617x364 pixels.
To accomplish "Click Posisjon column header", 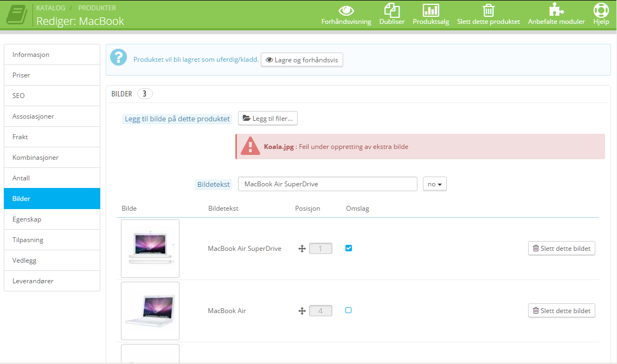I will pyautogui.click(x=307, y=209).
